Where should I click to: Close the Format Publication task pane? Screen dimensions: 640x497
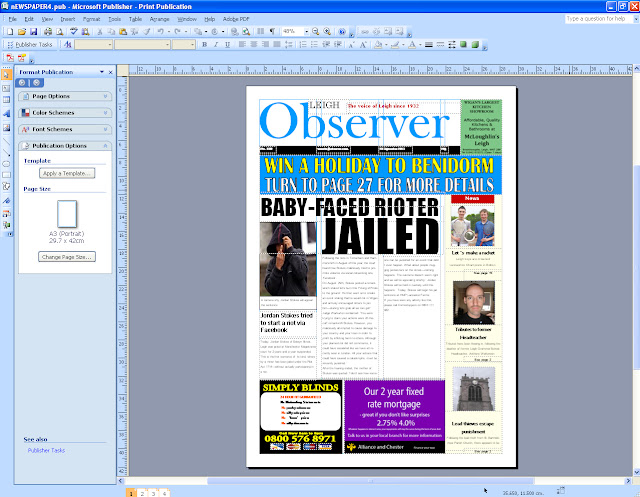[x=111, y=72]
